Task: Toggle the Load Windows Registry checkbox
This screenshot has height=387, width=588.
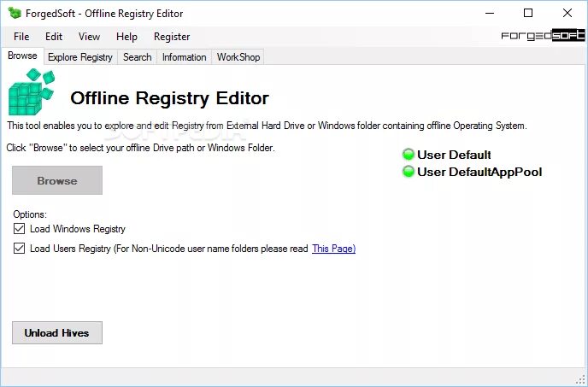Action: (x=19, y=229)
